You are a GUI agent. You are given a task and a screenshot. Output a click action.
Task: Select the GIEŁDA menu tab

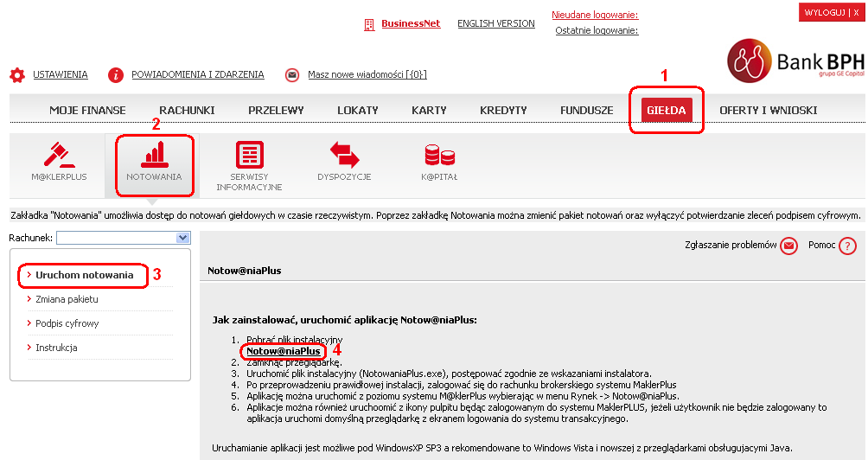tap(667, 110)
